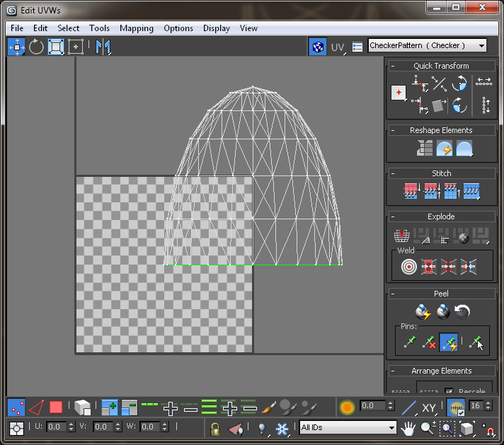Open the texture properties list icon

[x=357, y=47]
